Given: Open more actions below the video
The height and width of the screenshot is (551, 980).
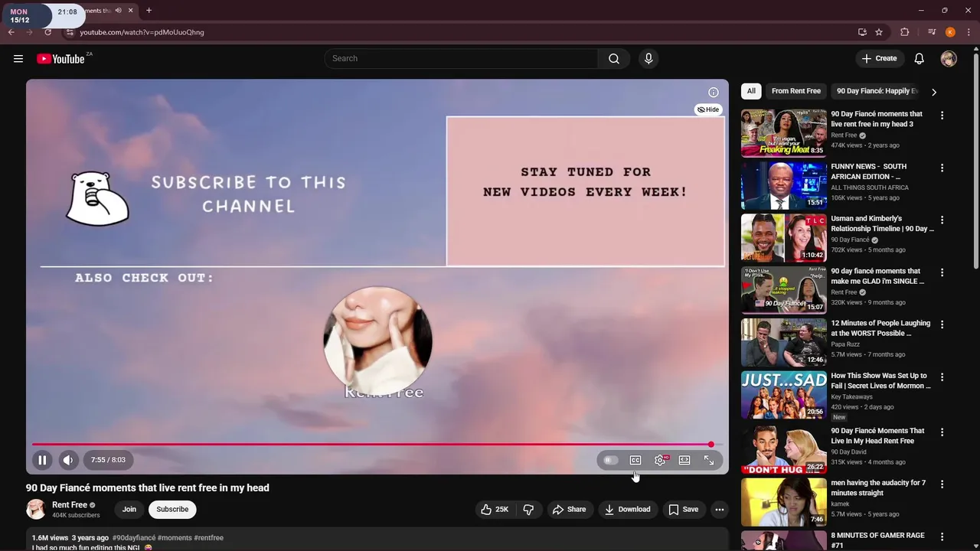Looking at the screenshot, I should pyautogui.click(x=719, y=510).
